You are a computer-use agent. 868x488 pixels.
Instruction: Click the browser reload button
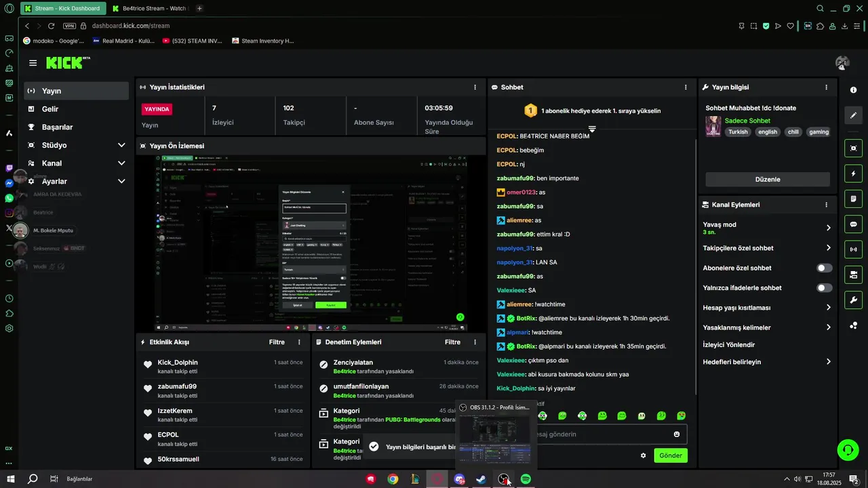[52, 26]
